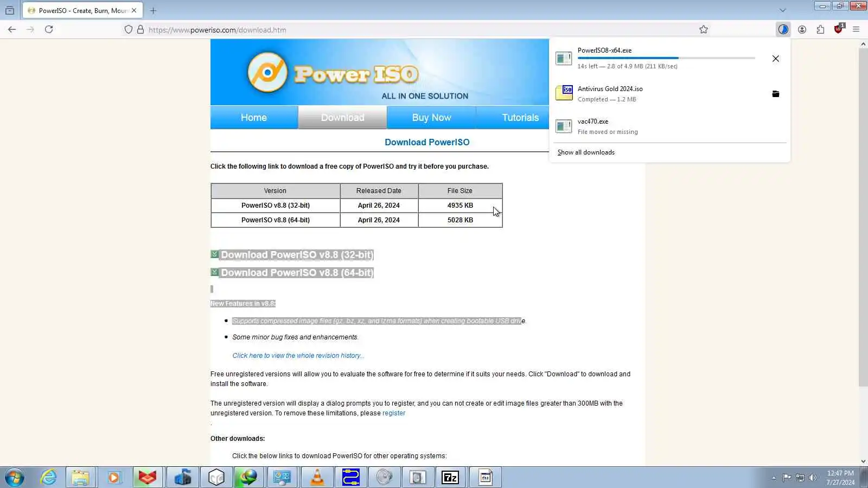Close the PowerISO tab

[x=134, y=10]
